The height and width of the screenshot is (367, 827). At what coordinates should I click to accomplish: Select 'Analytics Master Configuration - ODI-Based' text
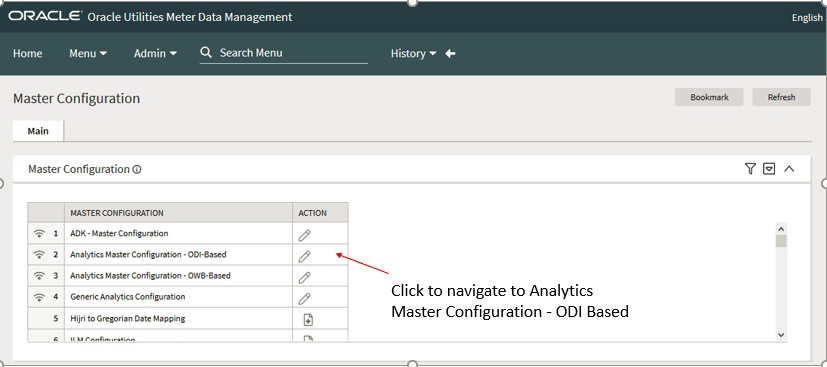click(148, 254)
